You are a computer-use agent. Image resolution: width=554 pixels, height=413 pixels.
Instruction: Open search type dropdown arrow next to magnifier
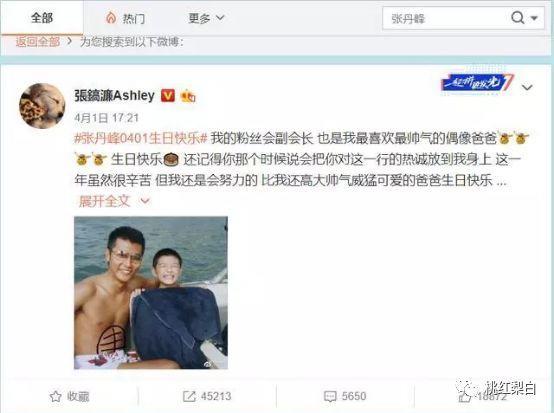coord(534,18)
